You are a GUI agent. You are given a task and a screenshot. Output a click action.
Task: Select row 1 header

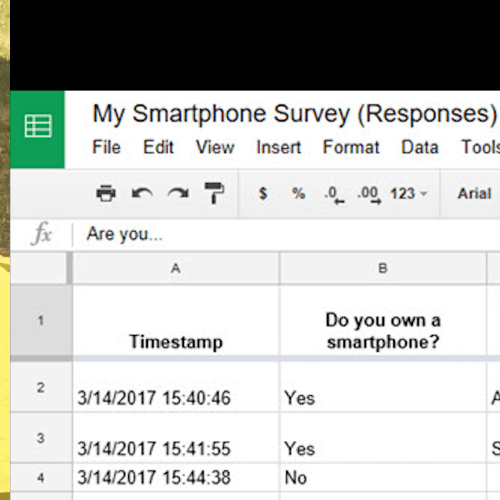pyautogui.click(x=41, y=321)
